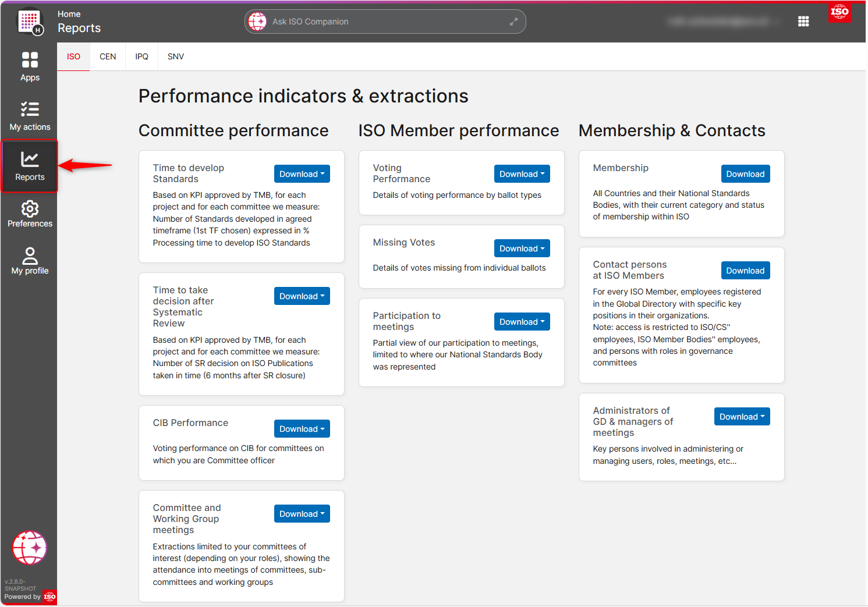
Task: Click the Missing Votes card title
Action: pyautogui.click(x=404, y=243)
